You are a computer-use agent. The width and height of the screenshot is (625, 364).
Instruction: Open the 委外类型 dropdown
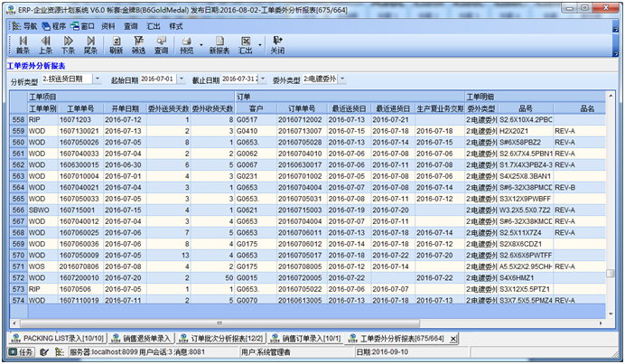[x=342, y=79]
